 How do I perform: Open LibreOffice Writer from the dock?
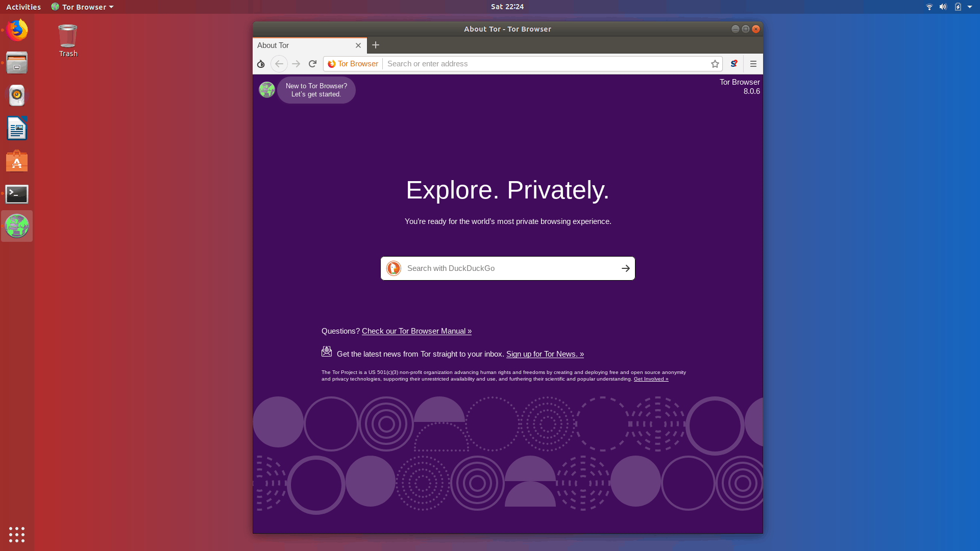(17, 129)
